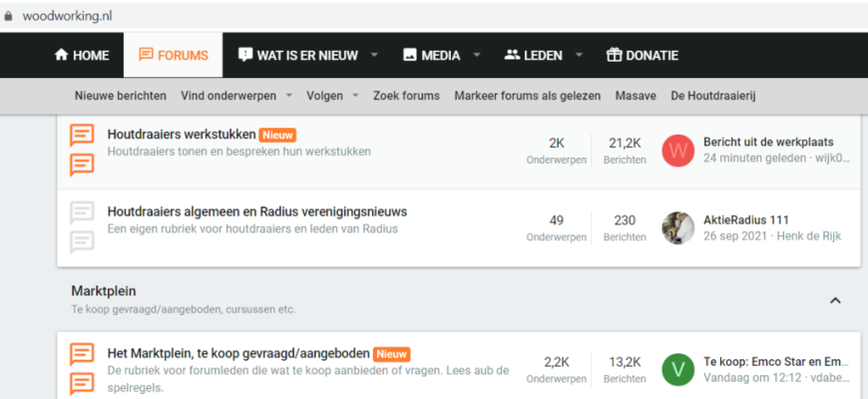This screenshot has width=868, height=399.
Task: Click the 2K Onderwerpen count
Action: (557, 151)
